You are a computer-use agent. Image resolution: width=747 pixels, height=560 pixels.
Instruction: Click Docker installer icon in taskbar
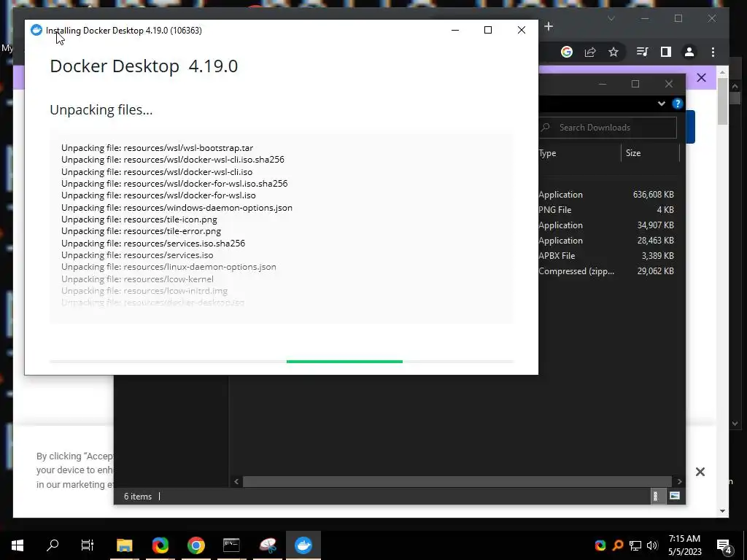pyautogui.click(x=303, y=545)
